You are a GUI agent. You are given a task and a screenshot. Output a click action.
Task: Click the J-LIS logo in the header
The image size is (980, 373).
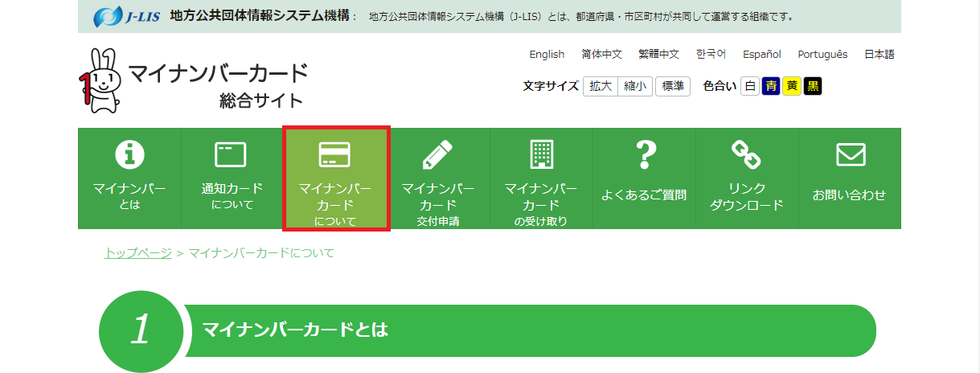(128, 16)
